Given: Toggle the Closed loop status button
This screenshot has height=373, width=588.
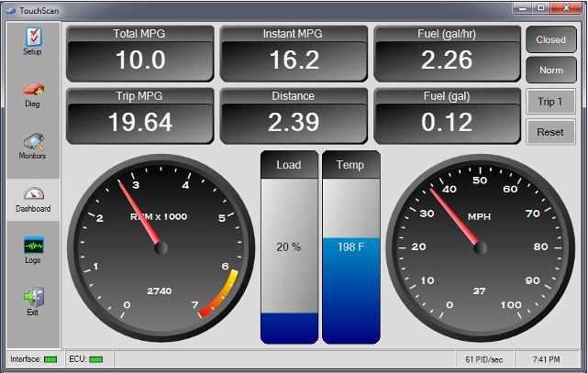Looking at the screenshot, I should (550, 39).
